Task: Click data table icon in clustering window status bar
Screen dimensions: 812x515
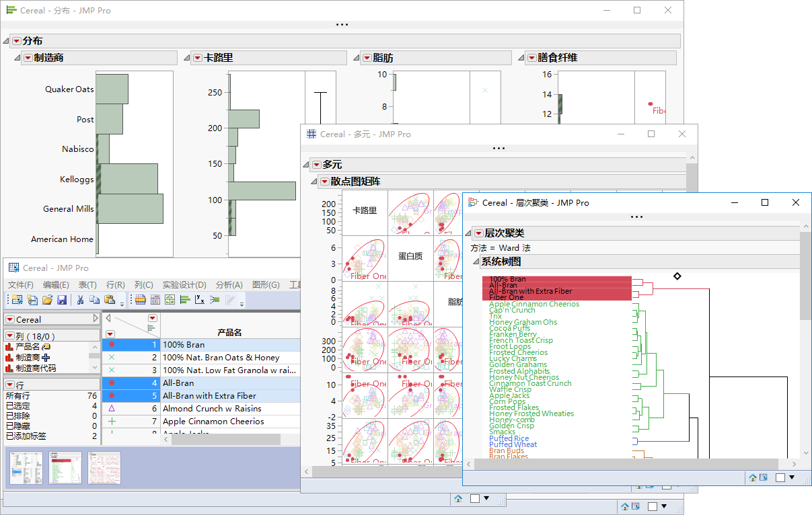Action: [x=764, y=477]
